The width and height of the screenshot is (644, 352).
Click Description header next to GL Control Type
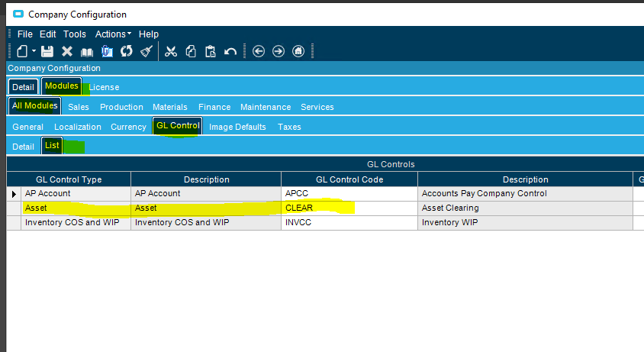coord(206,179)
